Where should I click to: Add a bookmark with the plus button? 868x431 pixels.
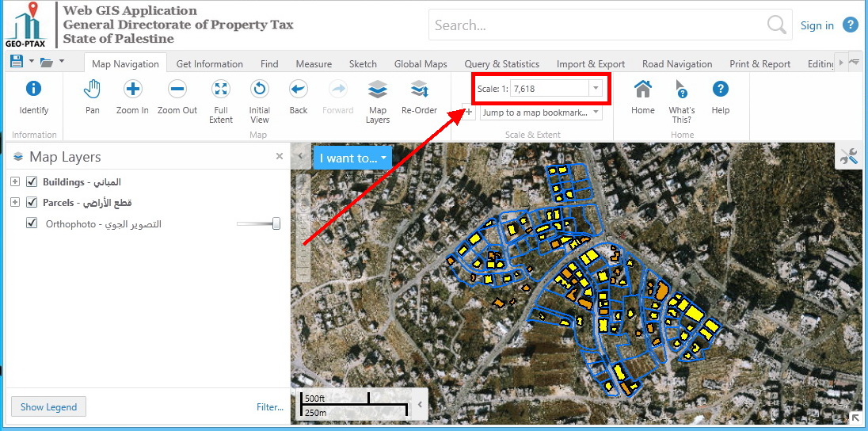[468, 113]
